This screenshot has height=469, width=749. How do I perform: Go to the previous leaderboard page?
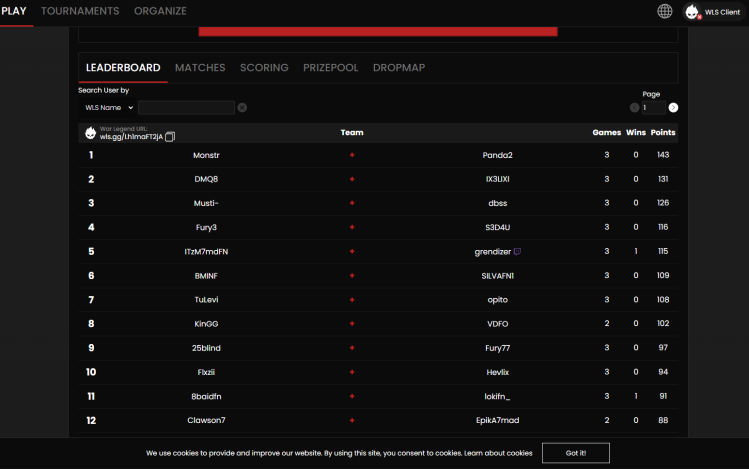pyautogui.click(x=634, y=107)
